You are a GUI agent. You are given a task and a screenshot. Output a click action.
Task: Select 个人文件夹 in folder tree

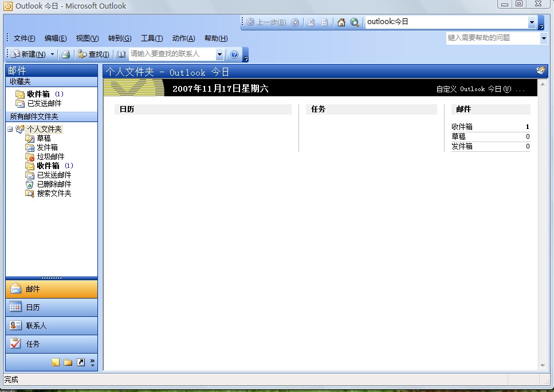coord(44,129)
